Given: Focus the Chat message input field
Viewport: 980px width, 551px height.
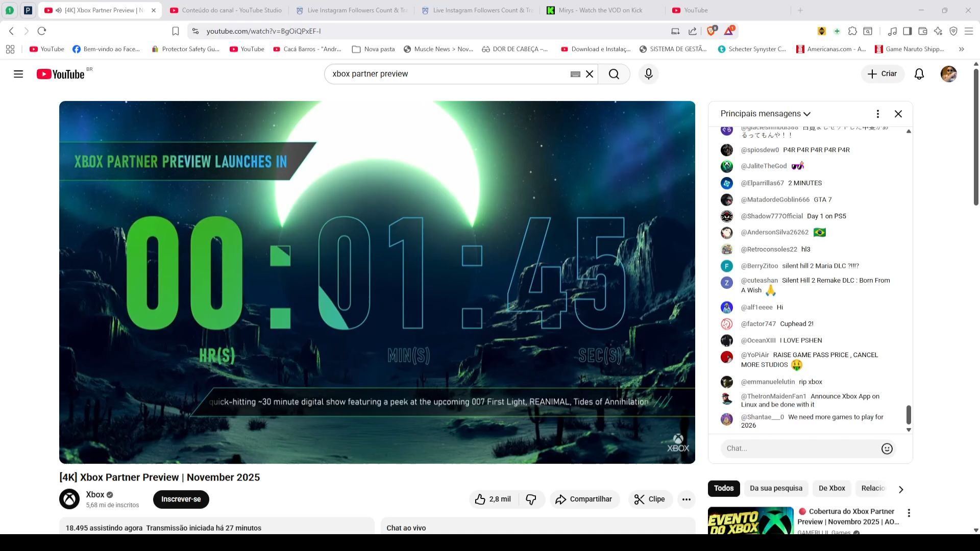Looking at the screenshot, I should 796,448.
